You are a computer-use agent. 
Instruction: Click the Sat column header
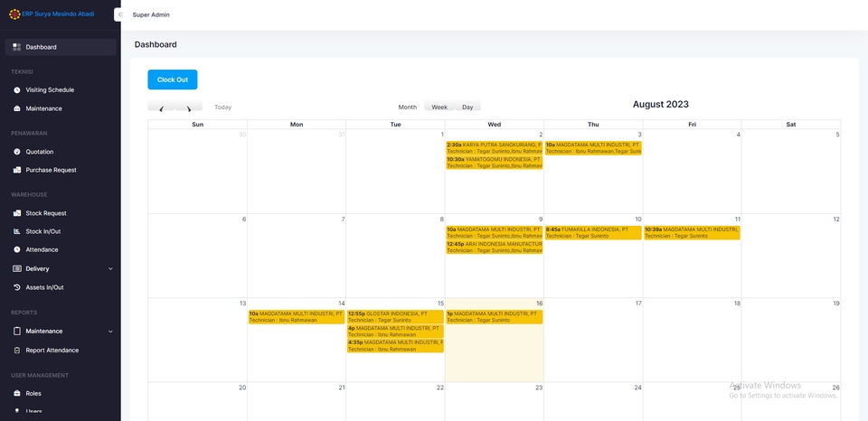click(x=791, y=125)
